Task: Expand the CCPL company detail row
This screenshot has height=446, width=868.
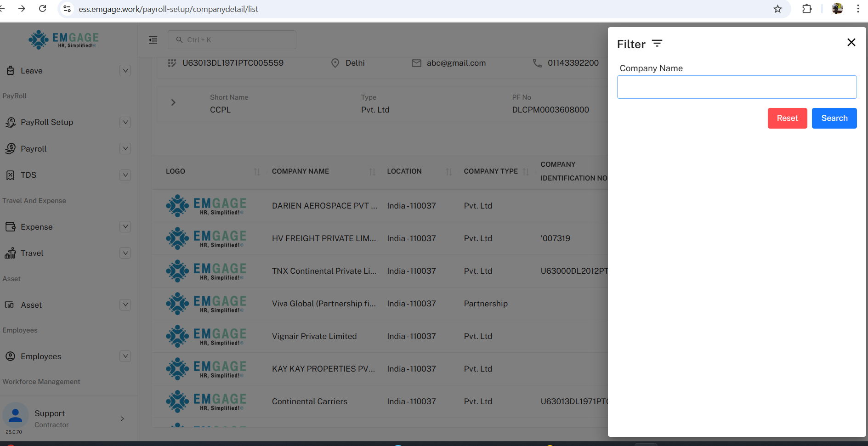Action: pyautogui.click(x=173, y=102)
